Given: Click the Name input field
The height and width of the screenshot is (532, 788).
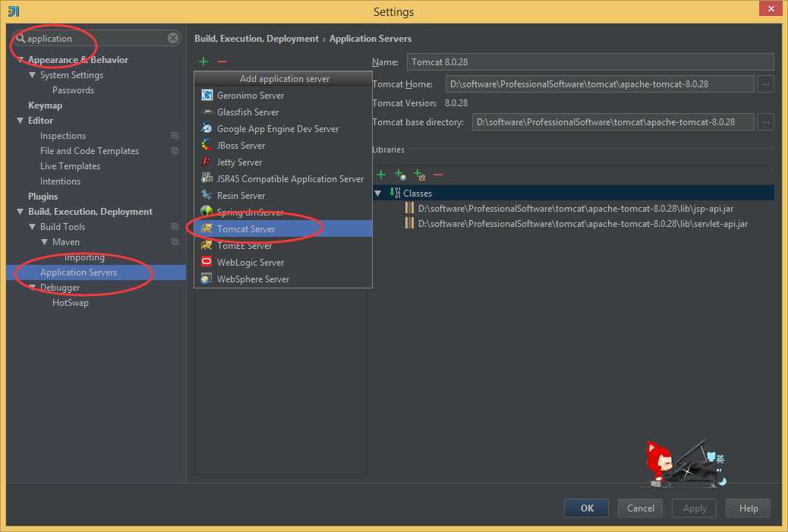Looking at the screenshot, I should pyautogui.click(x=590, y=61).
